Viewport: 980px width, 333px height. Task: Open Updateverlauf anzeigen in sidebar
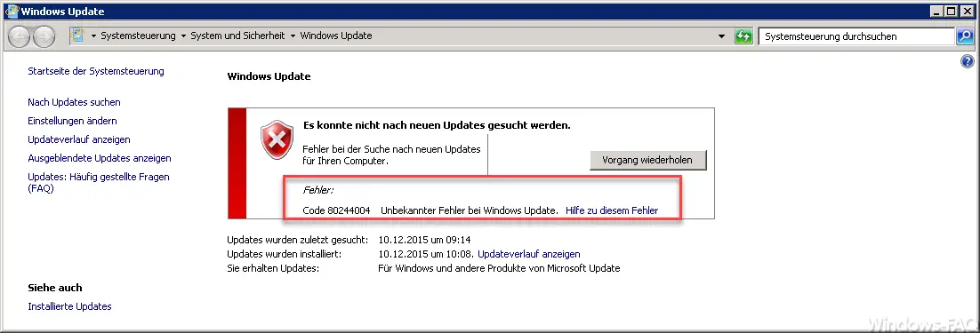pos(79,139)
